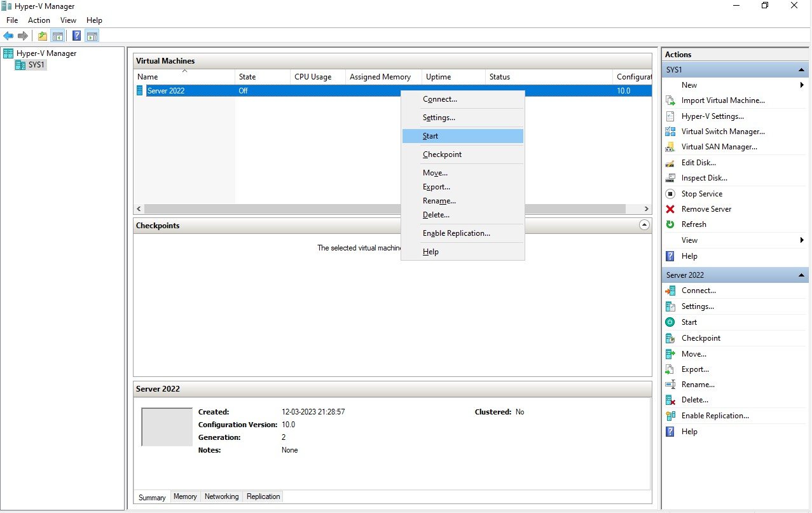The height and width of the screenshot is (513, 812).
Task: Switch to the Summary tab
Action: tap(152, 497)
